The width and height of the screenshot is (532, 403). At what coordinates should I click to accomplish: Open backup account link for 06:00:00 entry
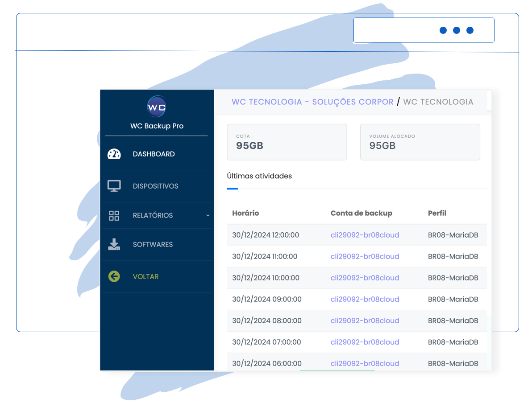pos(365,363)
